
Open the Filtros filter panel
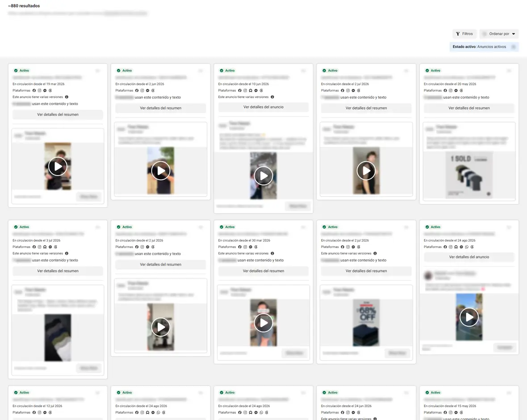coord(464,34)
